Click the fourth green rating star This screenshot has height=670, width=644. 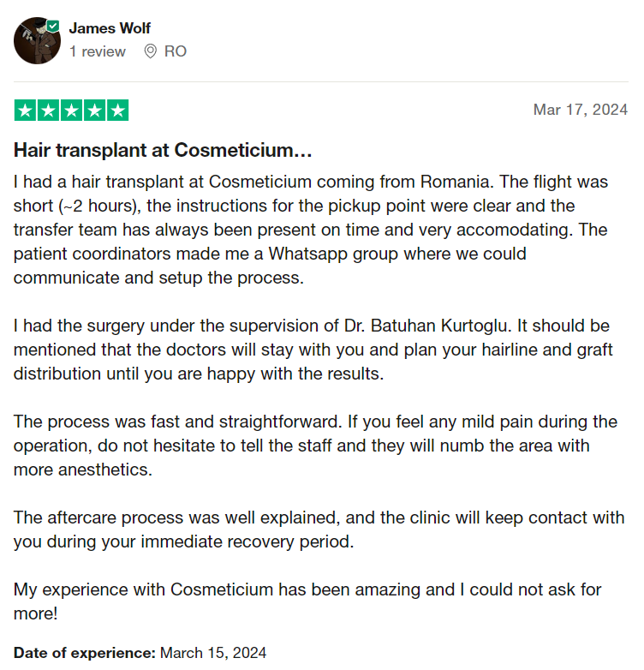pos(94,111)
